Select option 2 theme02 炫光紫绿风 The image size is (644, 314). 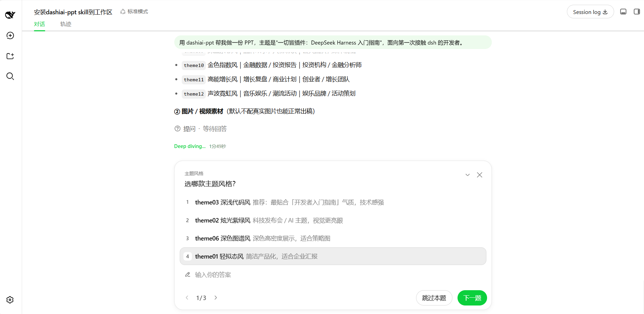pyautogui.click(x=333, y=220)
